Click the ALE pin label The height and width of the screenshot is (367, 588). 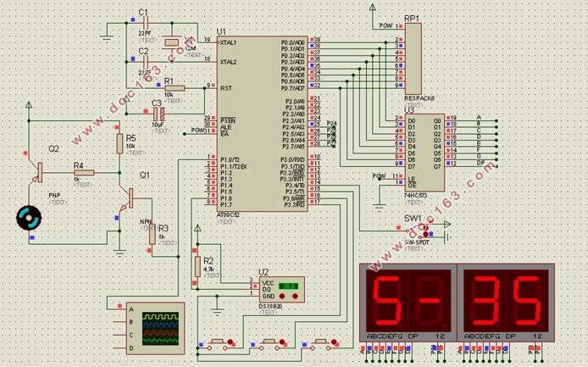point(225,128)
